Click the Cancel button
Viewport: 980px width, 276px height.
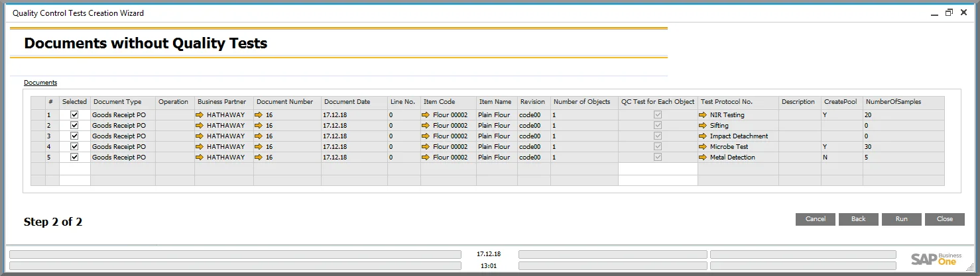[x=816, y=219]
